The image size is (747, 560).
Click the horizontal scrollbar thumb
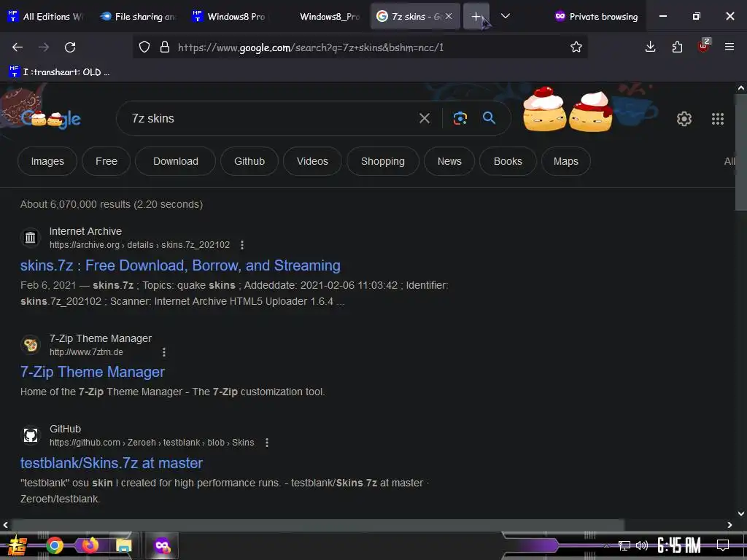(x=318, y=525)
